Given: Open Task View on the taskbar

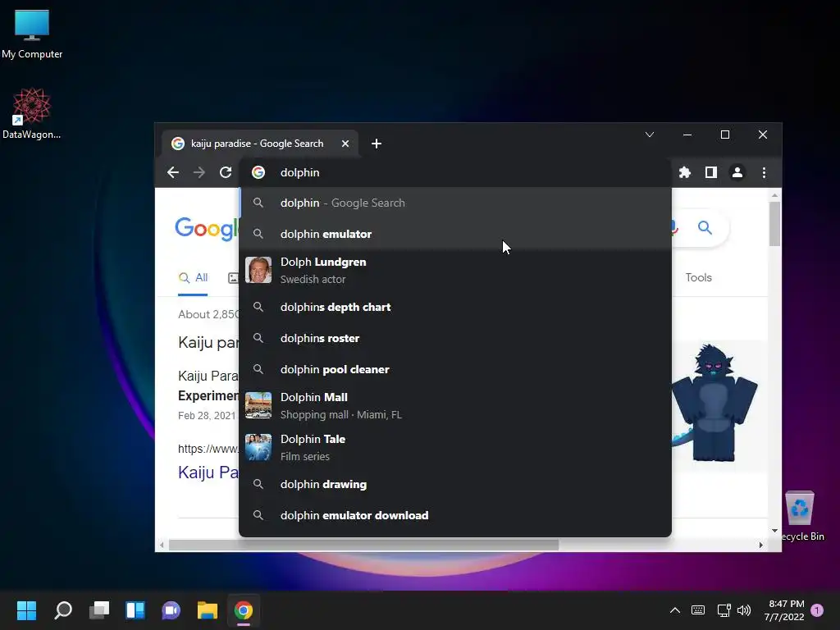Looking at the screenshot, I should [x=99, y=610].
